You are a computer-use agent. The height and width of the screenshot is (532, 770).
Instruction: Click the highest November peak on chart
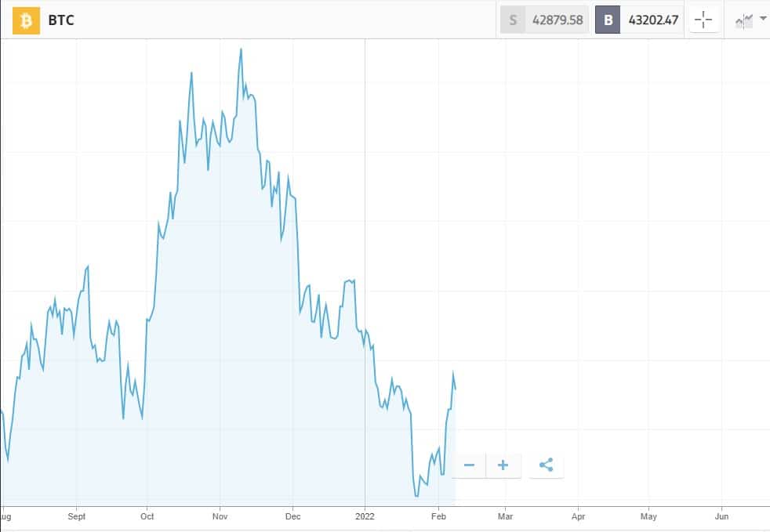point(241,49)
